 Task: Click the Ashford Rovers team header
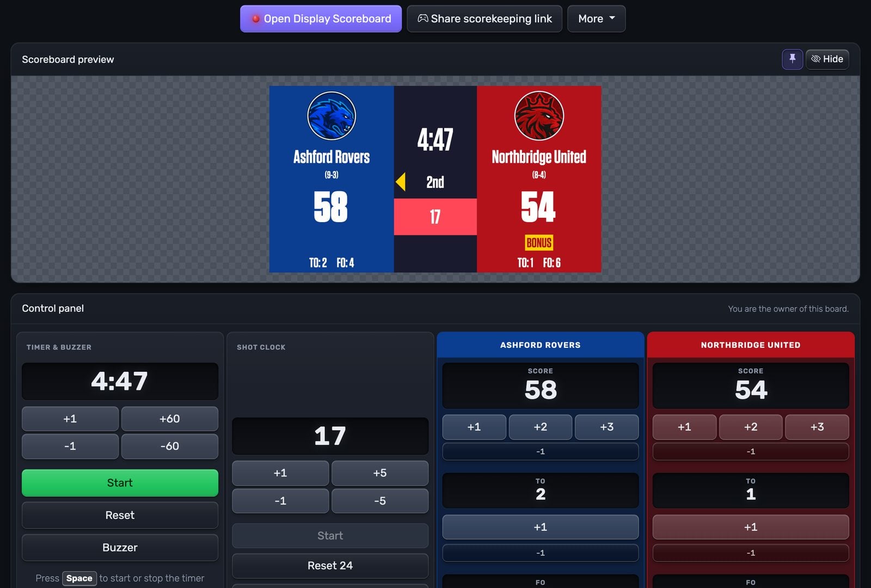pos(541,345)
